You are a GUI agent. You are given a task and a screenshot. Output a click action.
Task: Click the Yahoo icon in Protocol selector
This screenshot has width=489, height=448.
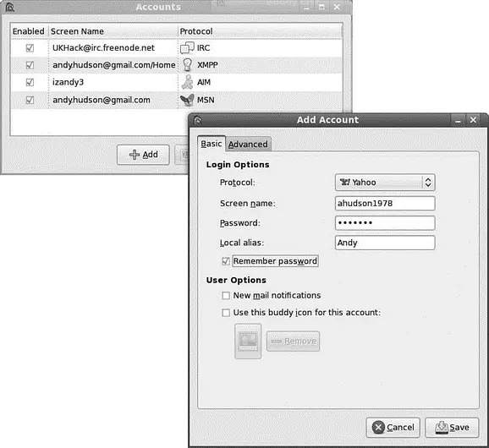[x=344, y=182]
